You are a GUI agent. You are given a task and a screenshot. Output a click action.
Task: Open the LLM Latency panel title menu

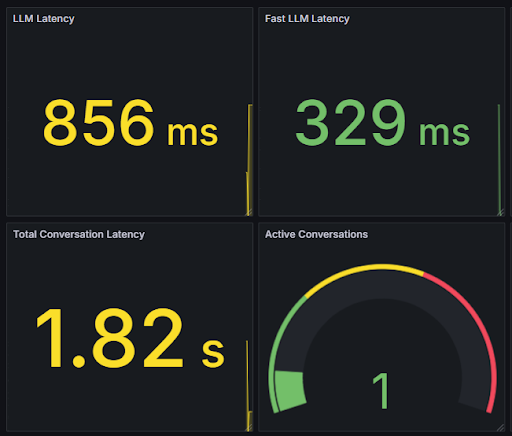[43, 19]
